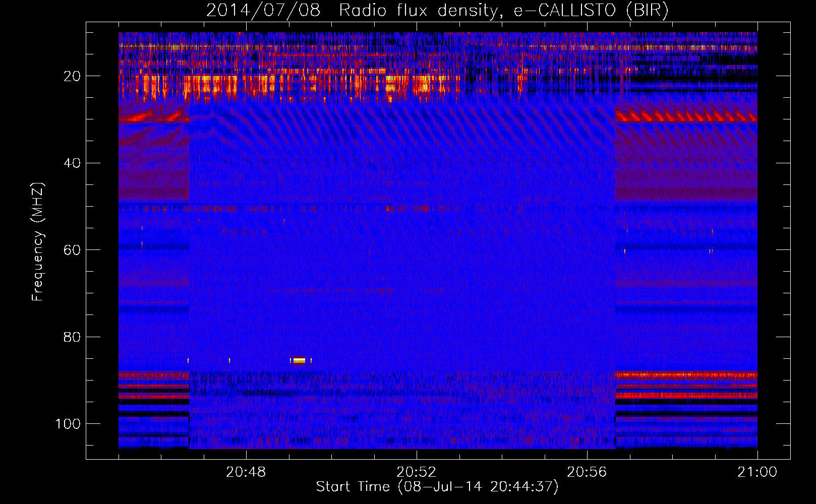This screenshot has height=504, width=816.
Task: Click the plot title "Radio flux density, e-CALLISTO (BIR)"
Action: 503,10
